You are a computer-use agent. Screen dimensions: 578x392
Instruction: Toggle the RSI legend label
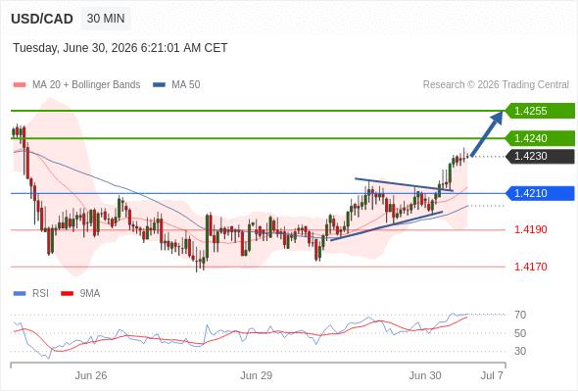(x=40, y=294)
